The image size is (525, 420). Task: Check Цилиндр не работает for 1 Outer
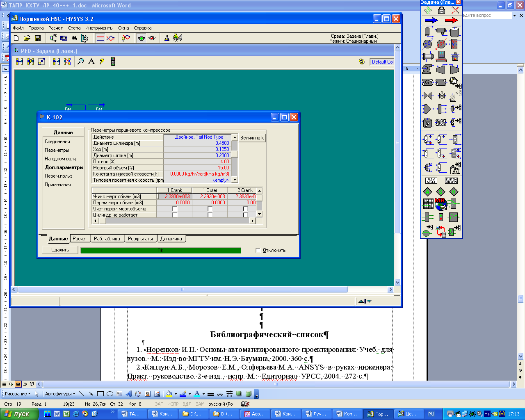pos(210,215)
